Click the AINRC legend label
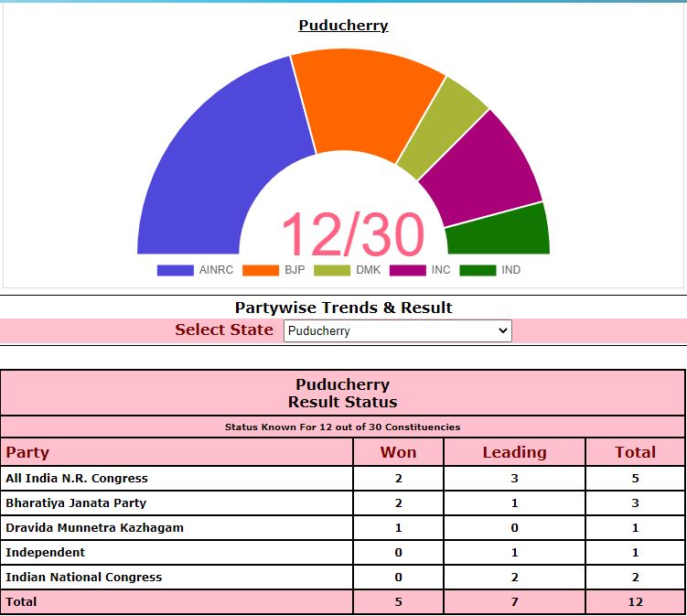 (216, 270)
